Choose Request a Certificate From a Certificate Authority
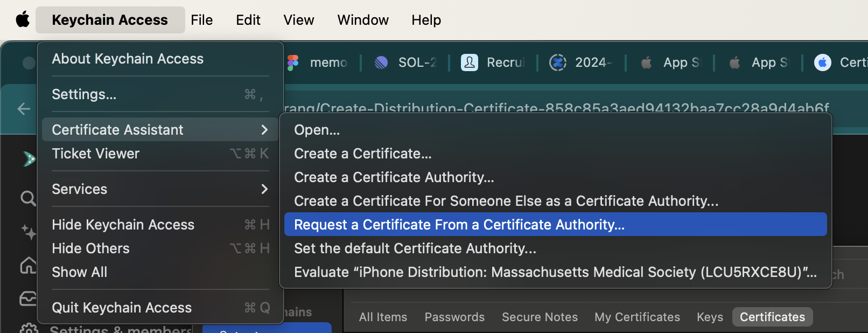 click(x=459, y=225)
